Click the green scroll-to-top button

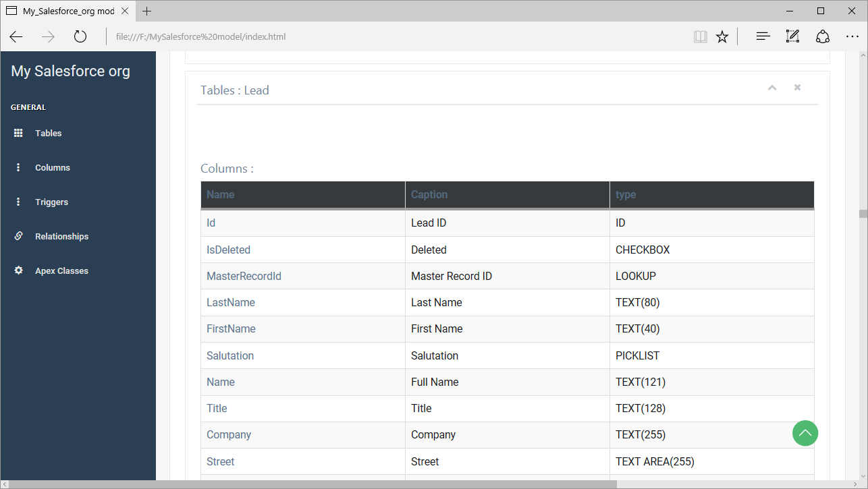805,433
